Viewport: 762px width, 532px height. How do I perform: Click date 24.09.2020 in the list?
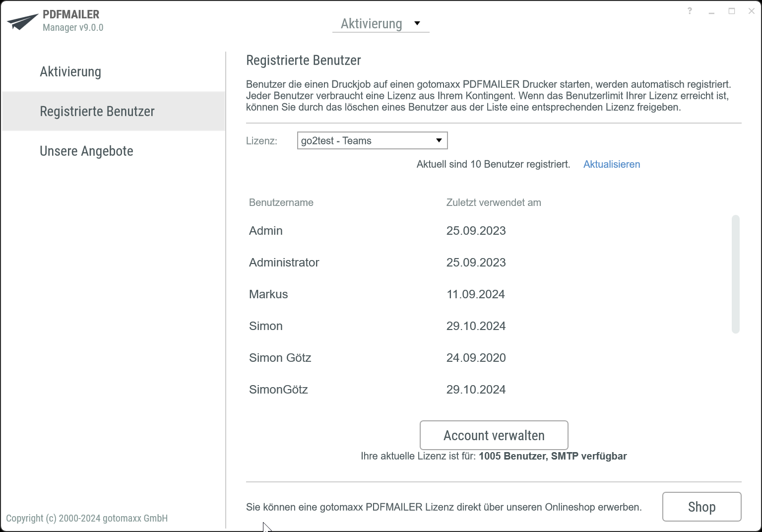[x=476, y=358]
